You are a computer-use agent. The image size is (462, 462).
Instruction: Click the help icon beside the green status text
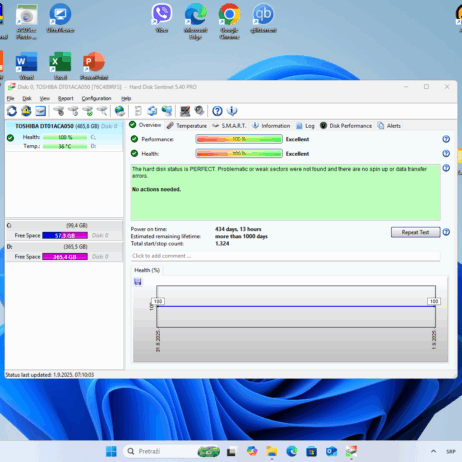446,168
